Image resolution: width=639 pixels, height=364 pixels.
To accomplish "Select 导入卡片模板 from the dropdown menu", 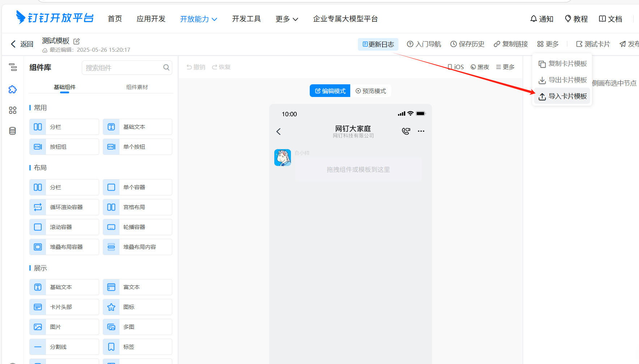I will (563, 96).
